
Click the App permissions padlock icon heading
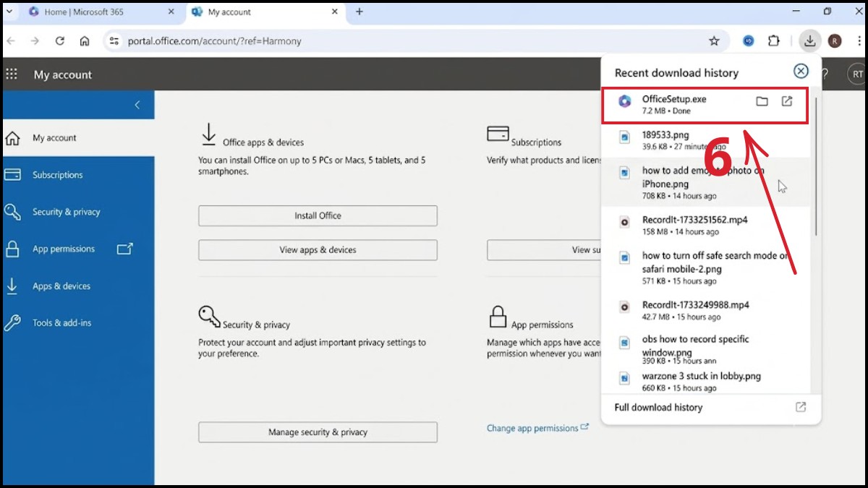(498, 317)
